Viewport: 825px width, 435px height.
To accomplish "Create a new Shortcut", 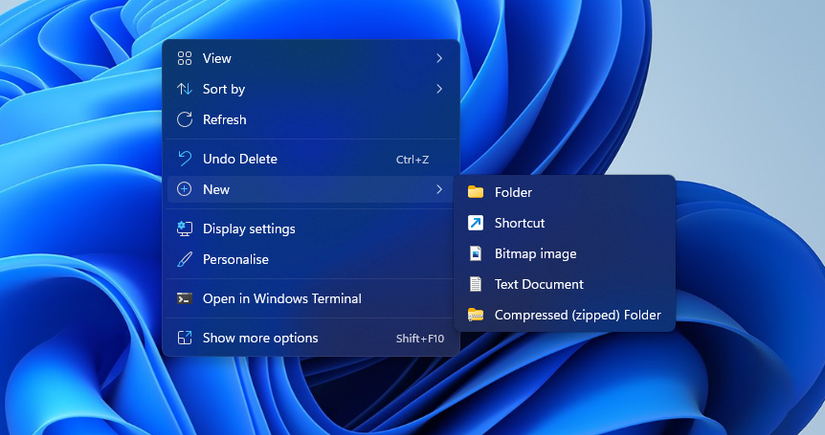I will tap(564, 223).
